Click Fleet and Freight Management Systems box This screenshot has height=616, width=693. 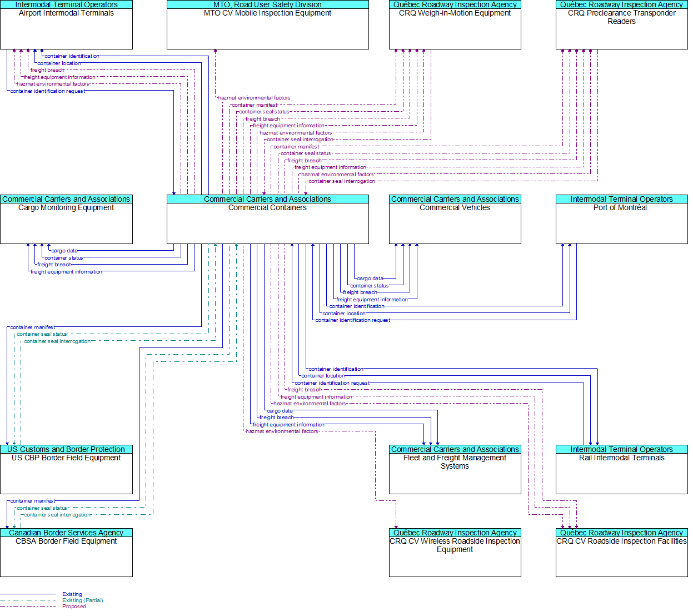(x=455, y=473)
